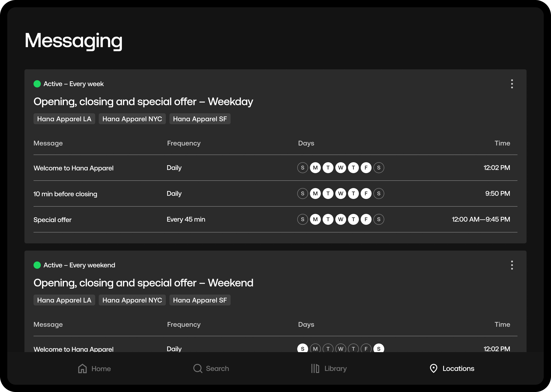551x392 pixels.
Task: Open the Weekday schedule title
Action: point(143,102)
